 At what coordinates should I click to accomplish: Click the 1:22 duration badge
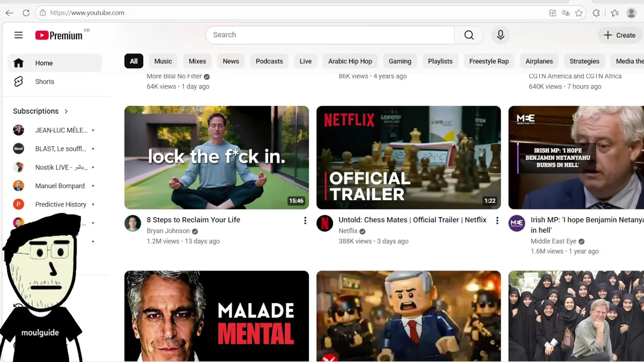click(490, 201)
